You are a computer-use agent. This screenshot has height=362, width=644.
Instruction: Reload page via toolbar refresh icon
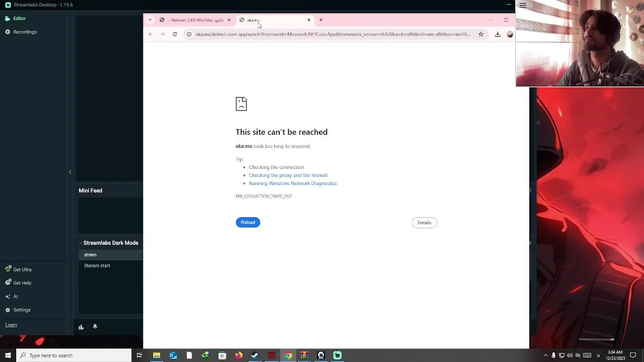175,34
